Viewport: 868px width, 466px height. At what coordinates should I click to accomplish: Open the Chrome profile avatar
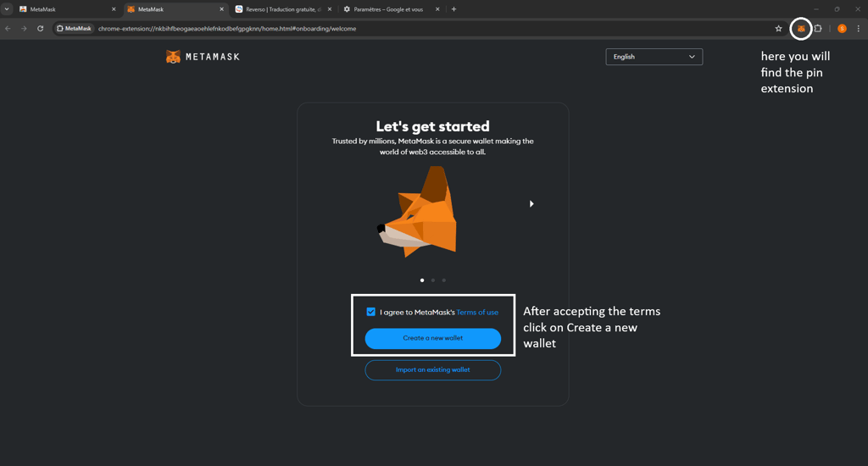coord(842,29)
